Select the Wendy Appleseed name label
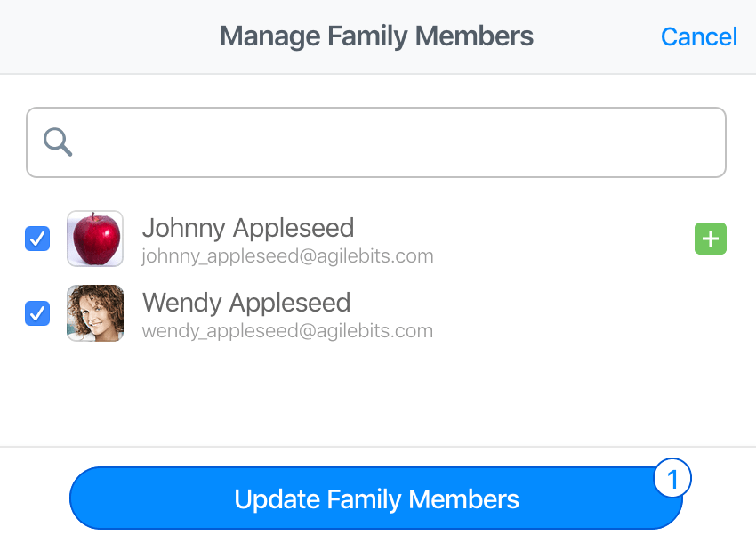756x543 pixels. [246, 303]
